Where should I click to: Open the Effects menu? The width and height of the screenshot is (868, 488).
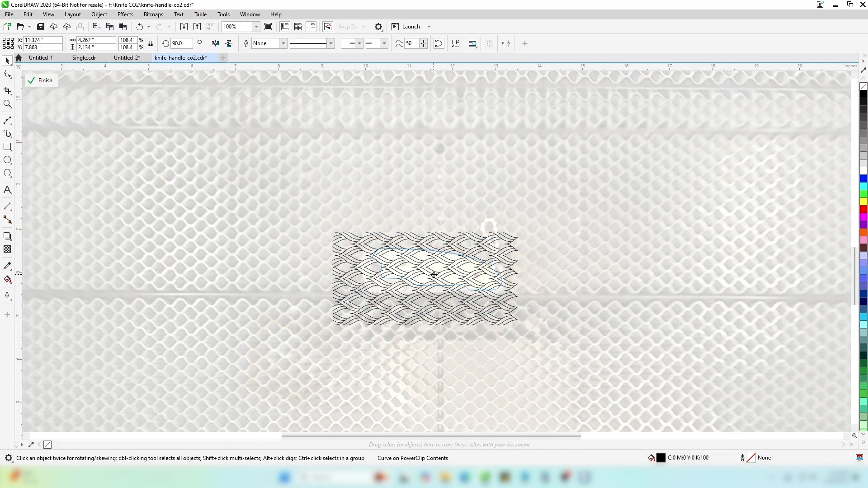pyautogui.click(x=125, y=14)
